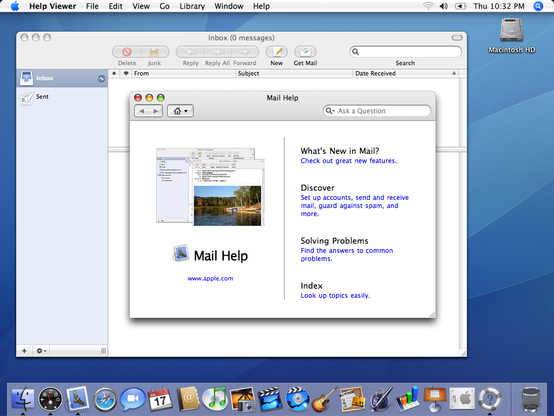The width and height of the screenshot is (554, 416).
Task: Launch GarageBand guitar icon in Dock
Action: [325, 399]
